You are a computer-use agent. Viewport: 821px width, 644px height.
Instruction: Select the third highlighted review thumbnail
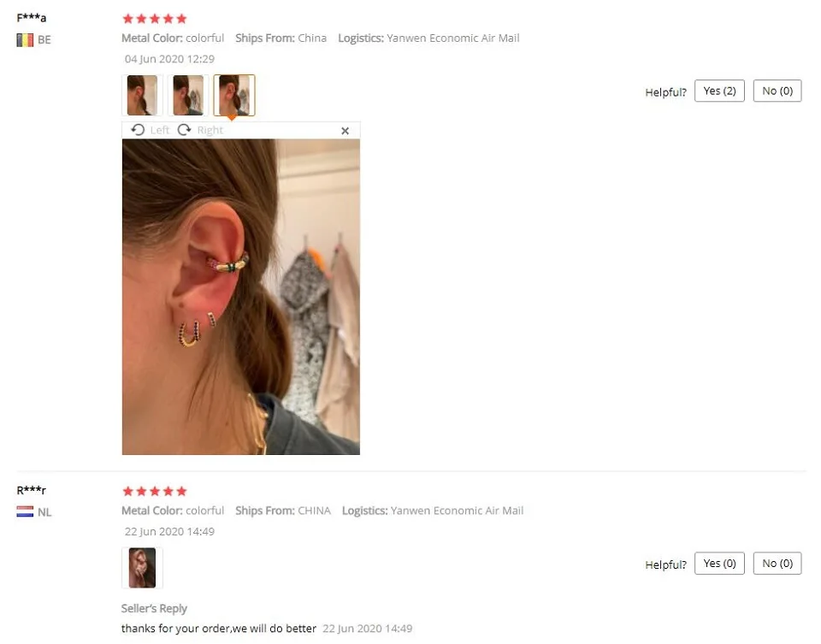coord(234,95)
